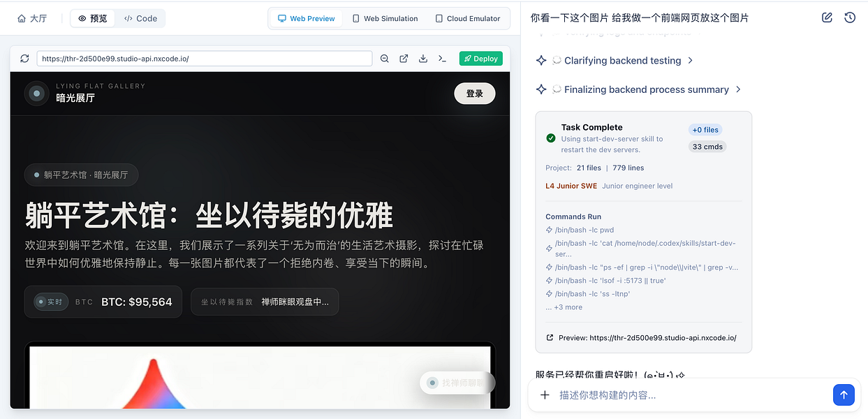Send the message with blue arrow button
The height and width of the screenshot is (419, 868).
click(x=844, y=395)
